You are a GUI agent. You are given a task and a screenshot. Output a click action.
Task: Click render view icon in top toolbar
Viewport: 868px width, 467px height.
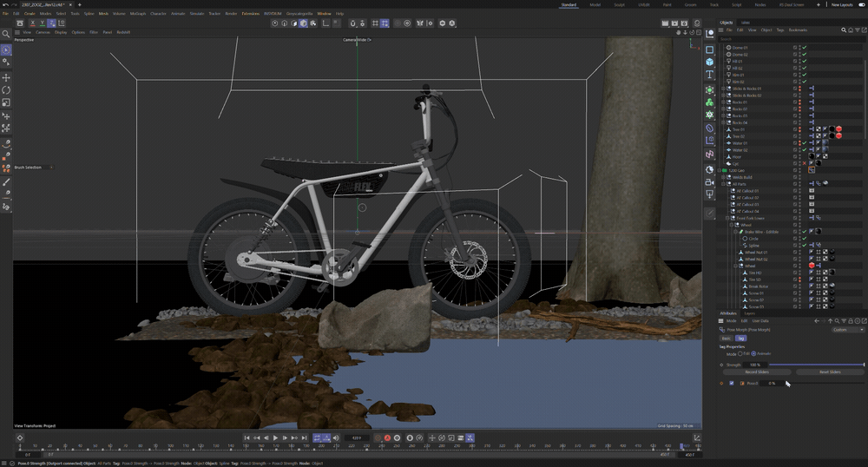click(x=666, y=23)
